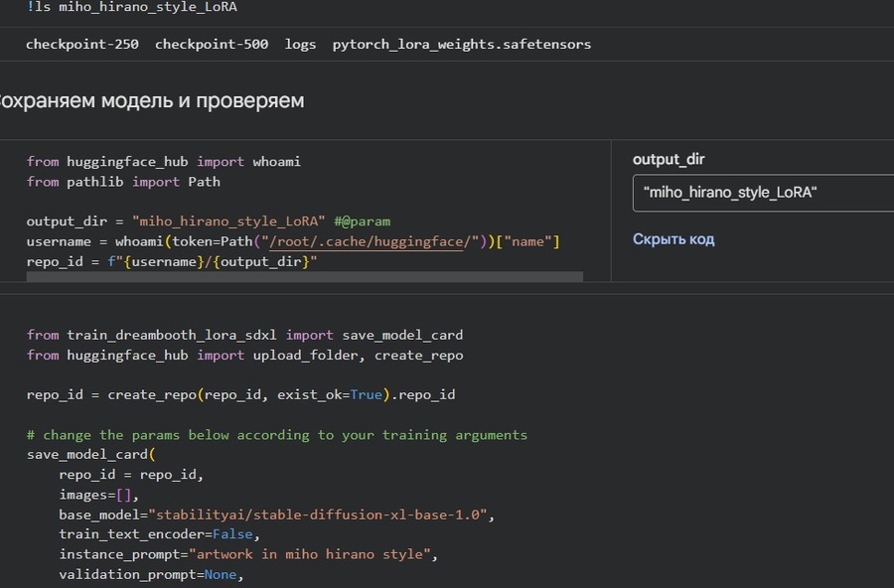The width and height of the screenshot is (894, 588).
Task: Click the '/root/.cache/huggingface/' path string
Action: tap(371, 241)
